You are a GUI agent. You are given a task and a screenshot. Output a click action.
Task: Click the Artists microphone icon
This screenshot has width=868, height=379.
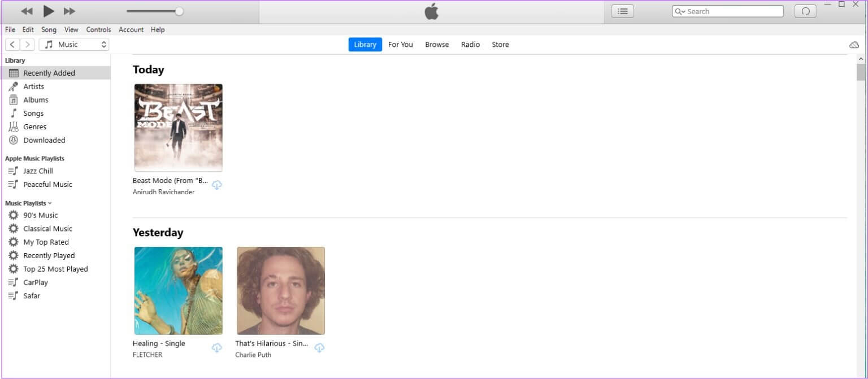14,86
